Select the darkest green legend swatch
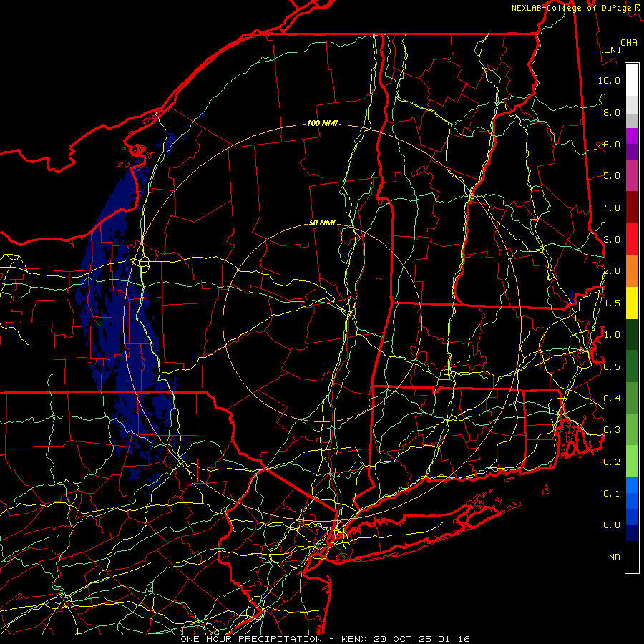The width and height of the screenshot is (644, 644). pos(632,334)
